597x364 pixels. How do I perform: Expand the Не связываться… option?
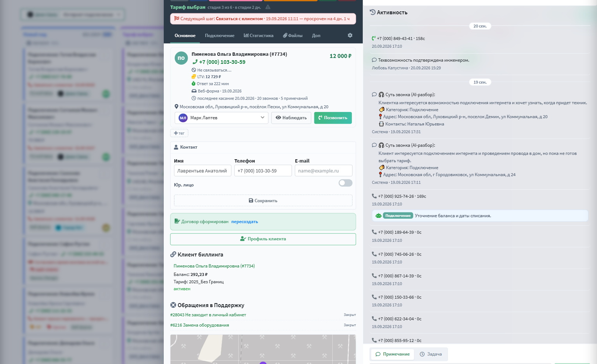click(211, 70)
